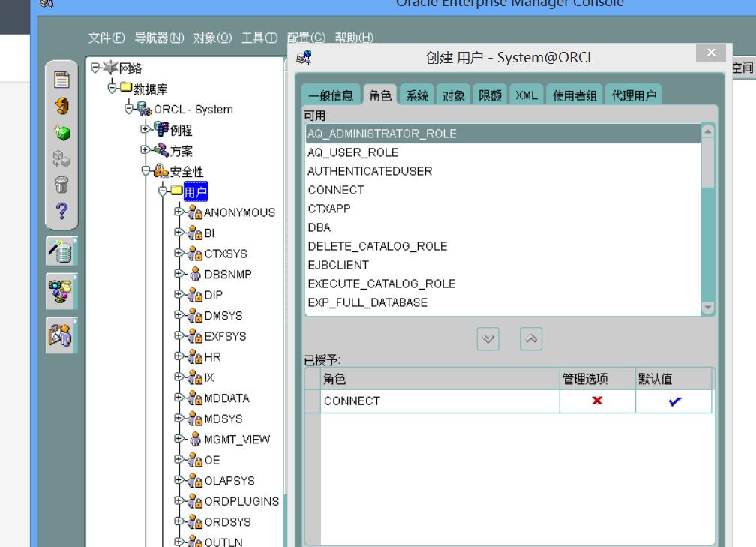The image size is (756, 547).
Task: Click the folder icon beside 用户
Action: point(177,191)
